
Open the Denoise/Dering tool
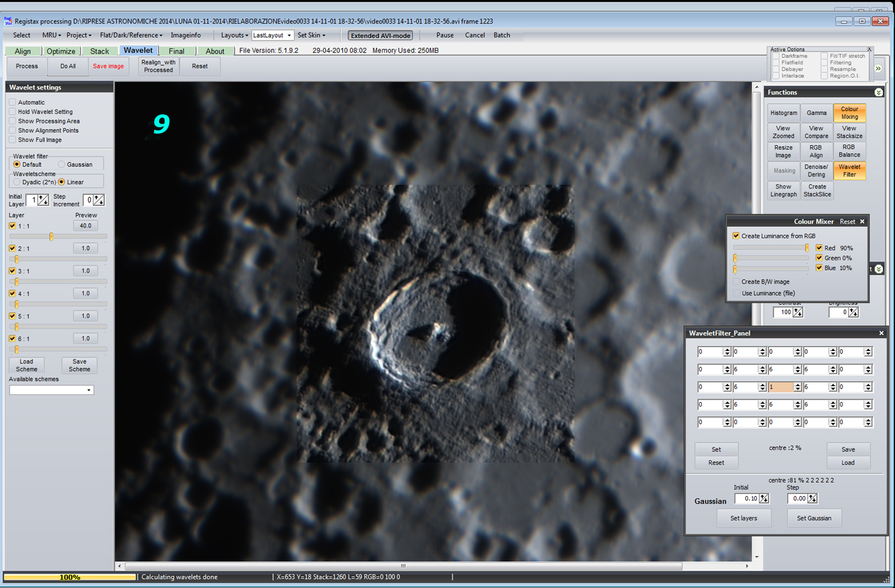816,171
